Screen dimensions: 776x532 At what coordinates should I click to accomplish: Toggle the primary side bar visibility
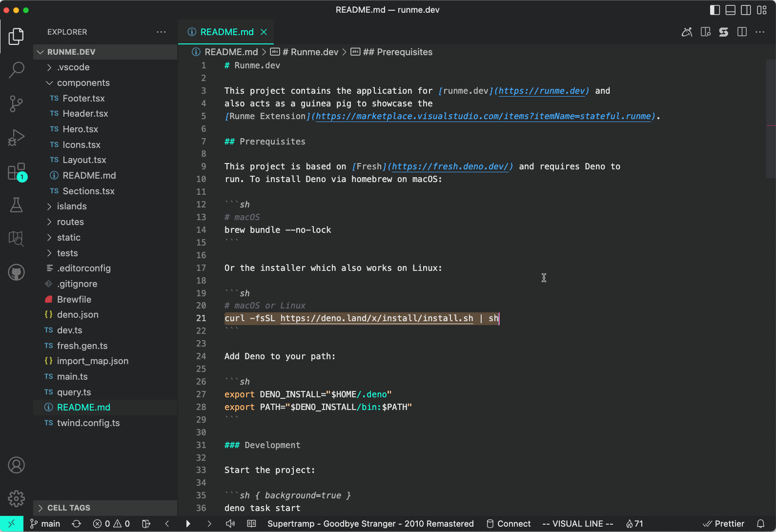click(715, 10)
